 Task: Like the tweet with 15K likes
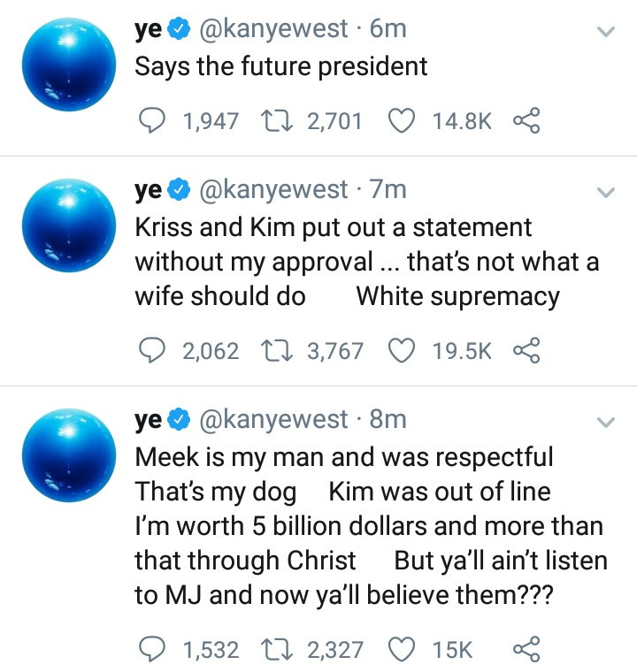pos(403,650)
